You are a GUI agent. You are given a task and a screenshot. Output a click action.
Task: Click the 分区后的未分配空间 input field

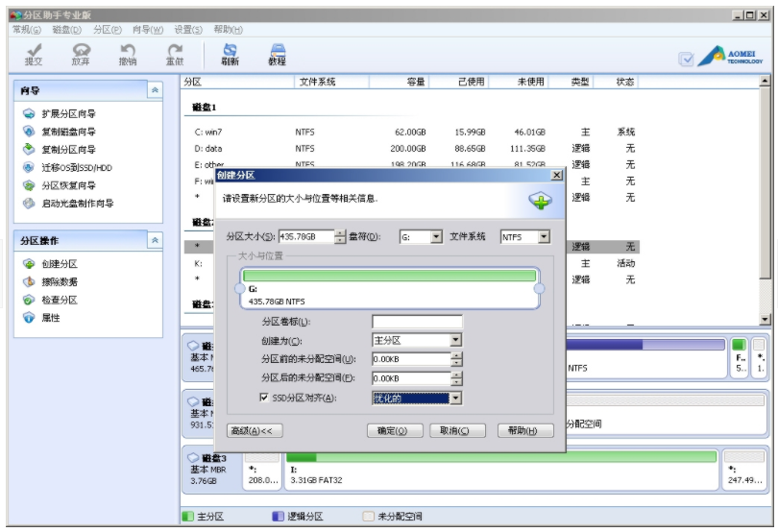click(411, 378)
